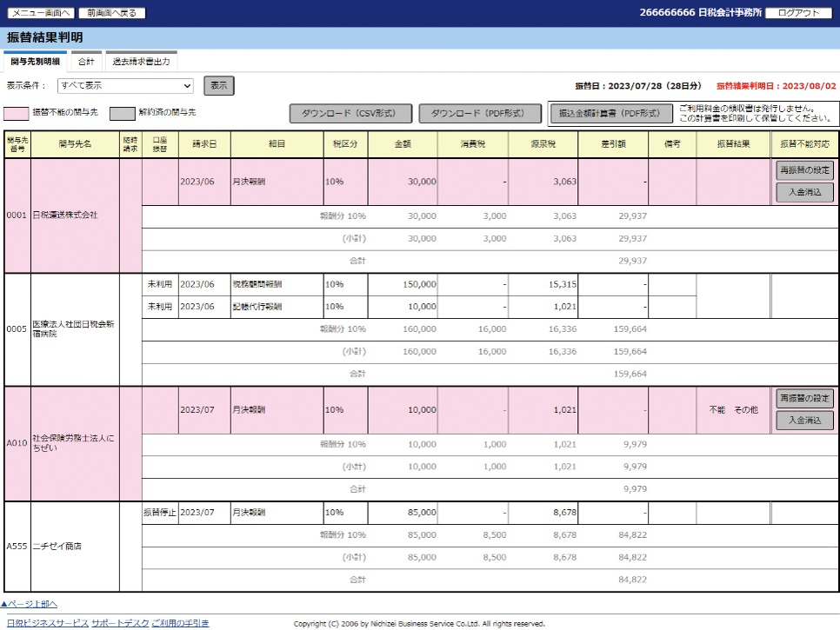Select the 関与先別明細 tab
The width and height of the screenshot is (840, 630).
[35, 62]
